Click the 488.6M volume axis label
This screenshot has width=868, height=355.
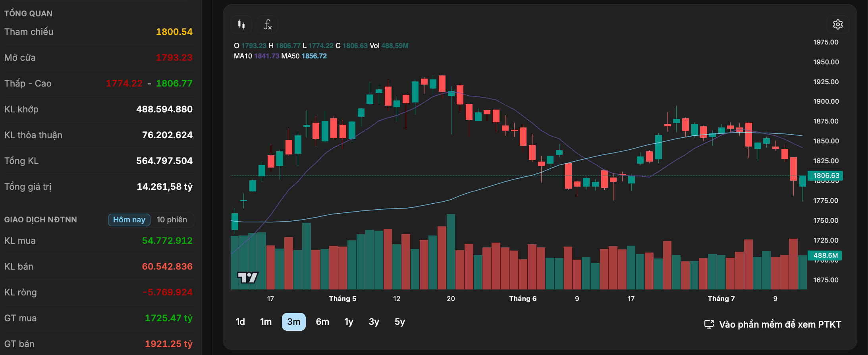click(x=825, y=255)
